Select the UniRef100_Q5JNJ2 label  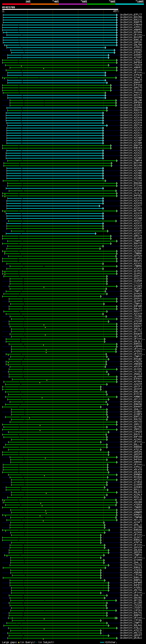click(131, 638)
